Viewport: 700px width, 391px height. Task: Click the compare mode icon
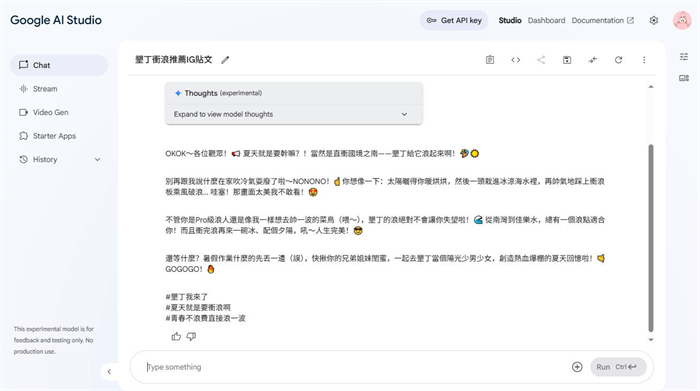click(592, 60)
